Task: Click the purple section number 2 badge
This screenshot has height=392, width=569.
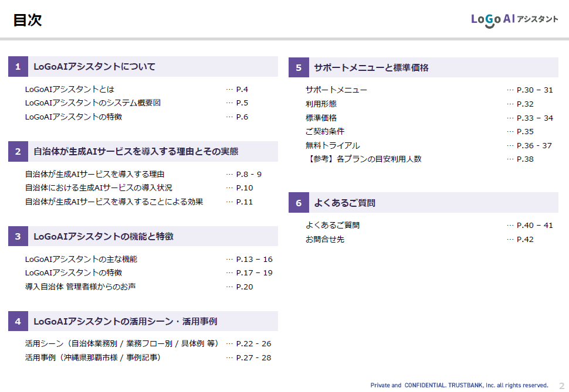Action: tap(18, 151)
